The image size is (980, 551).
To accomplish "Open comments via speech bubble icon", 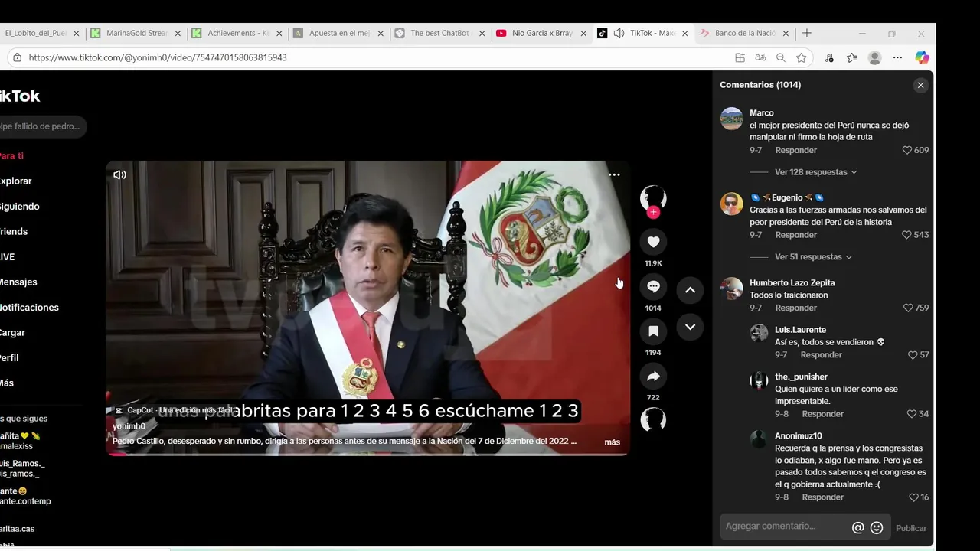I will point(653,286).
